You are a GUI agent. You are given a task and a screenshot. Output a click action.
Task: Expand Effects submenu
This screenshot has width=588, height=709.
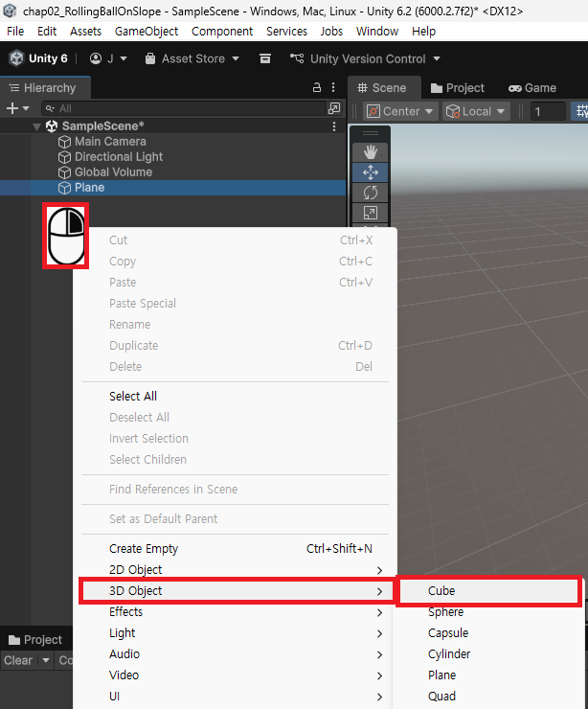coord(235,612)
